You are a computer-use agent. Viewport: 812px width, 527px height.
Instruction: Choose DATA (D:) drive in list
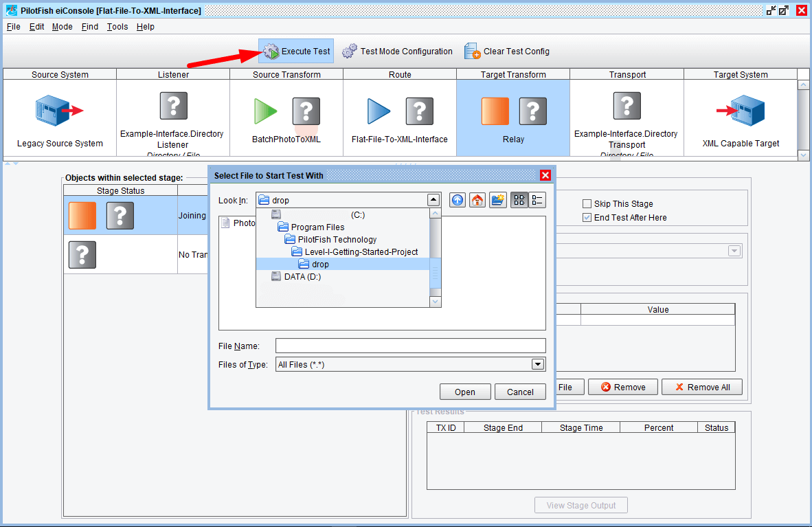(x=343, y=277)
